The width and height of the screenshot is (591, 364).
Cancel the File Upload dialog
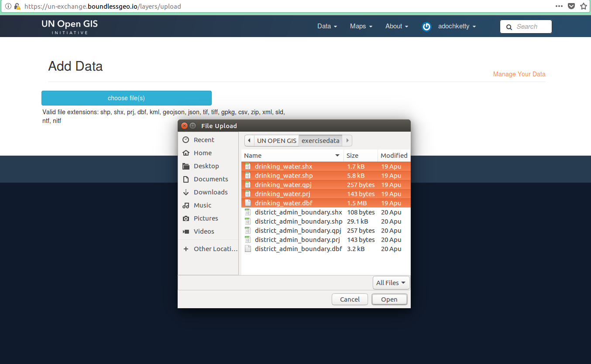(350, 299)
